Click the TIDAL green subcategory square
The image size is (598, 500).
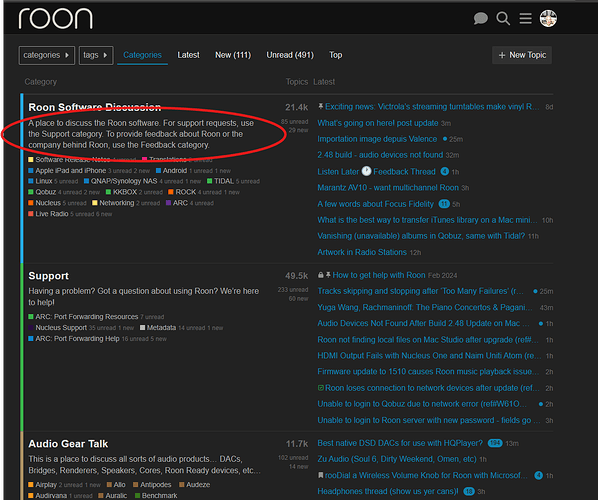(x=209, y=181)
